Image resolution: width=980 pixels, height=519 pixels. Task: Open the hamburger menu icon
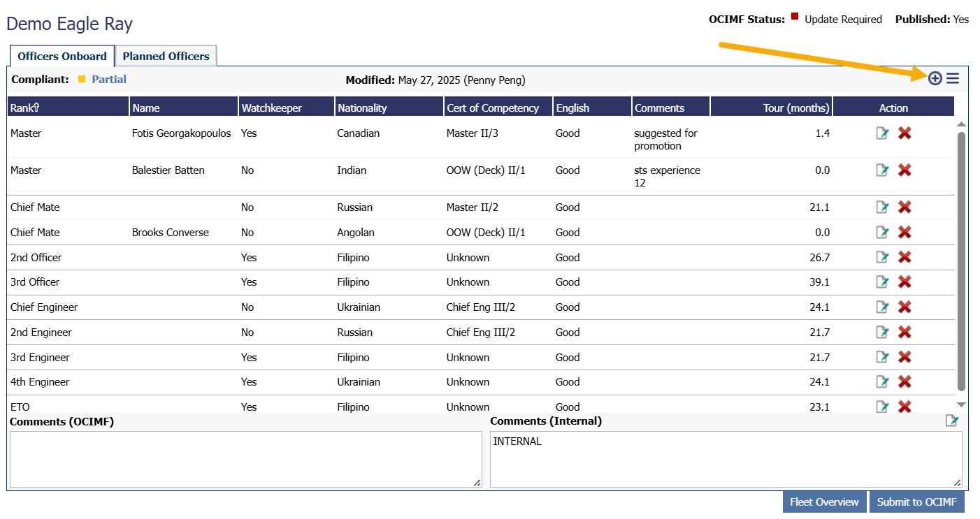953,78
